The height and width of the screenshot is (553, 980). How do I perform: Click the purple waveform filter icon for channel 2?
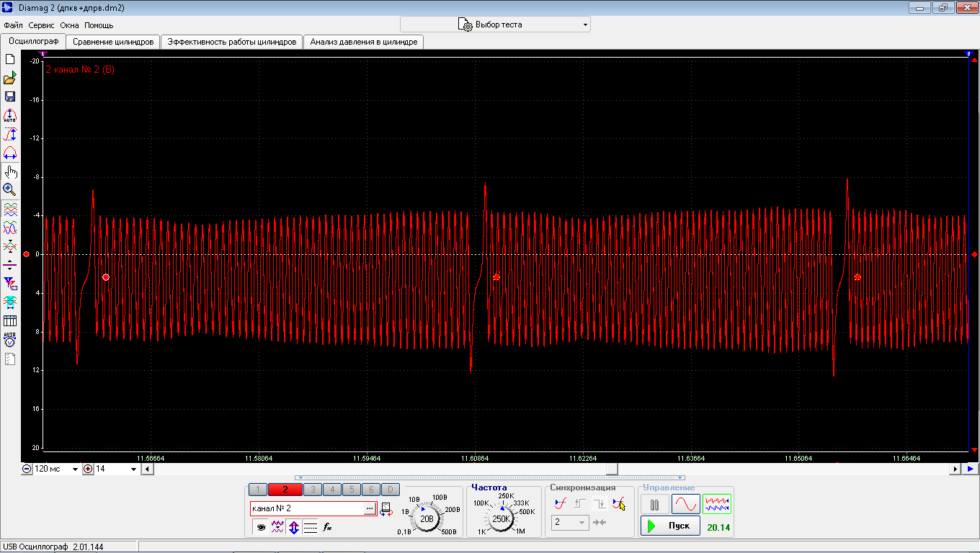tap(277, 527)
